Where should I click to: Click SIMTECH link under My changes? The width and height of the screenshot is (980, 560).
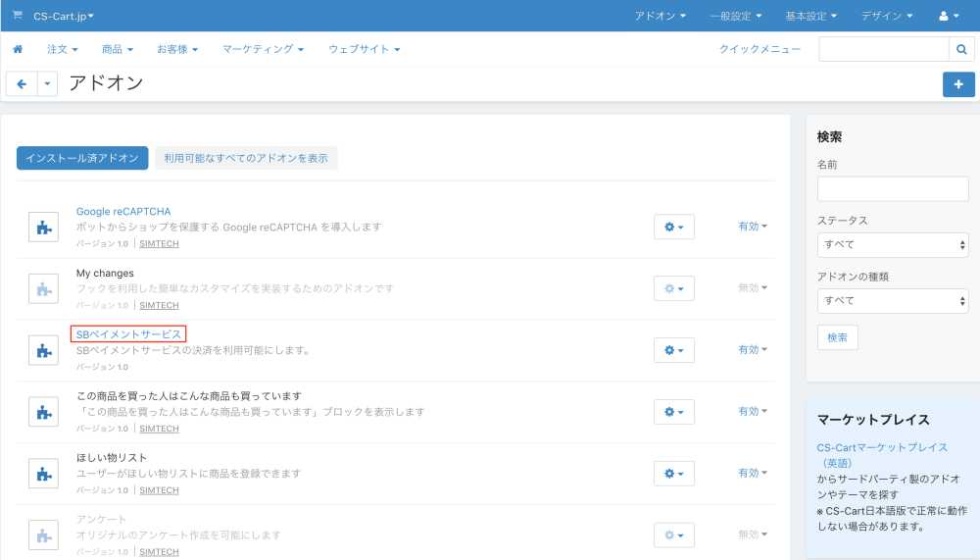click(x=159, y=305)
